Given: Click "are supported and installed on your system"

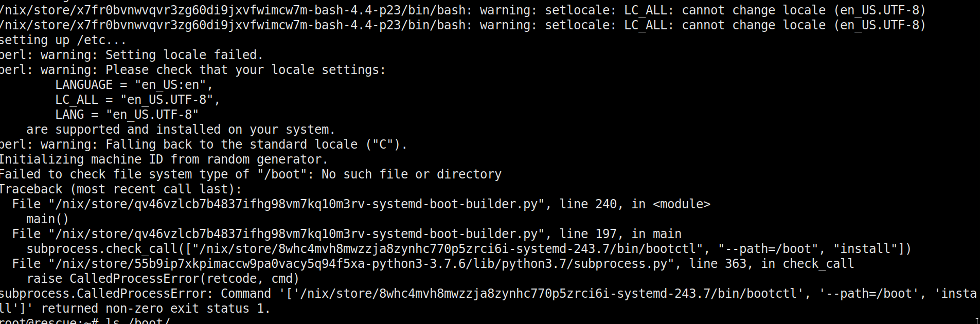Looking at the screenshot, I should (x=180, y=130).
